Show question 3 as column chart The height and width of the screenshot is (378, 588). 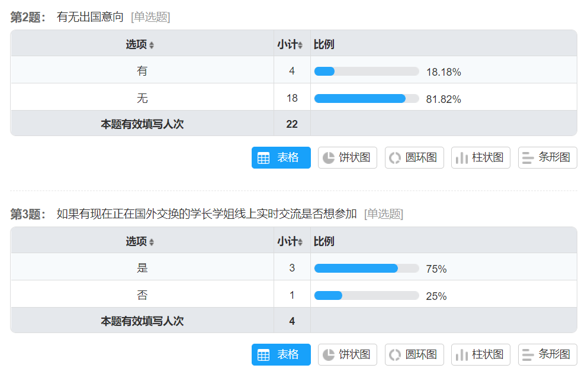[480, 354]
